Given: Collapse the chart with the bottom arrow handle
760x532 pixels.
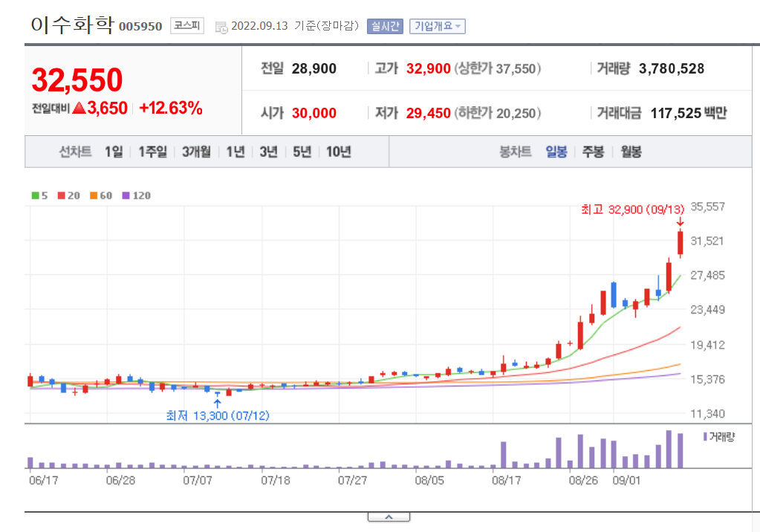Looking at the screenshot, I should pyautogui.click(x=389, y=517).
